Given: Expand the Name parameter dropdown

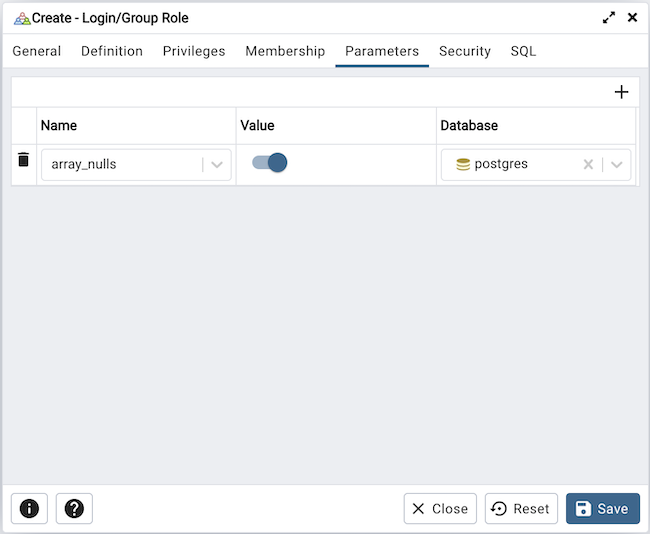Looking at the screenshot, I should click(x=217, y=165).
